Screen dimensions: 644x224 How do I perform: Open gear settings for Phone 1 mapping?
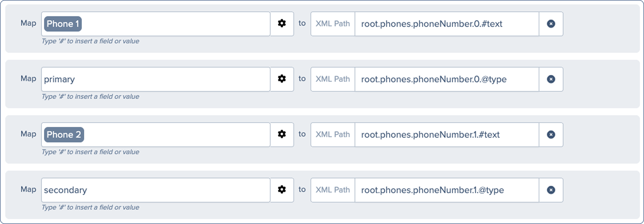click(282, 24)
